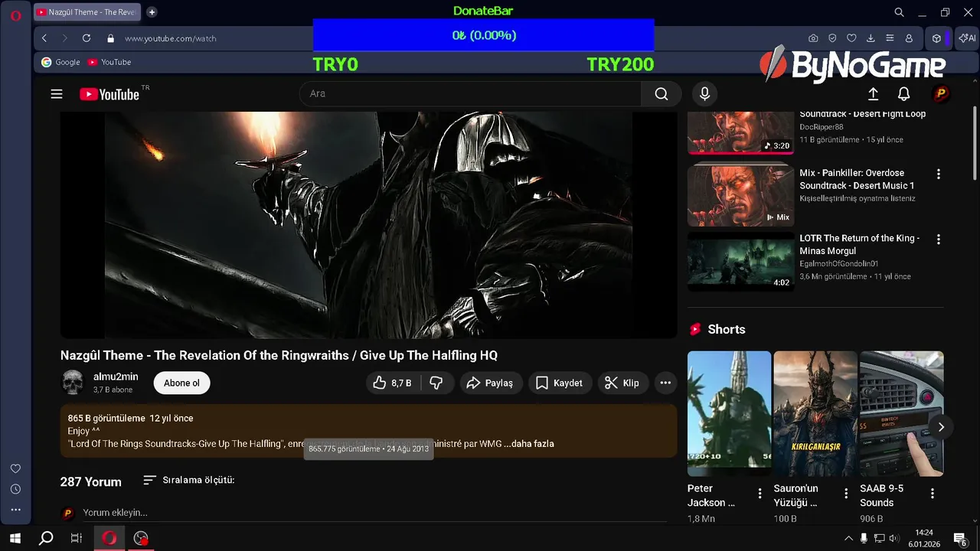Image resolution: width=980 pixels, height=551 pixels.
Task: Show site security lock information
Action: coord(110,38)
